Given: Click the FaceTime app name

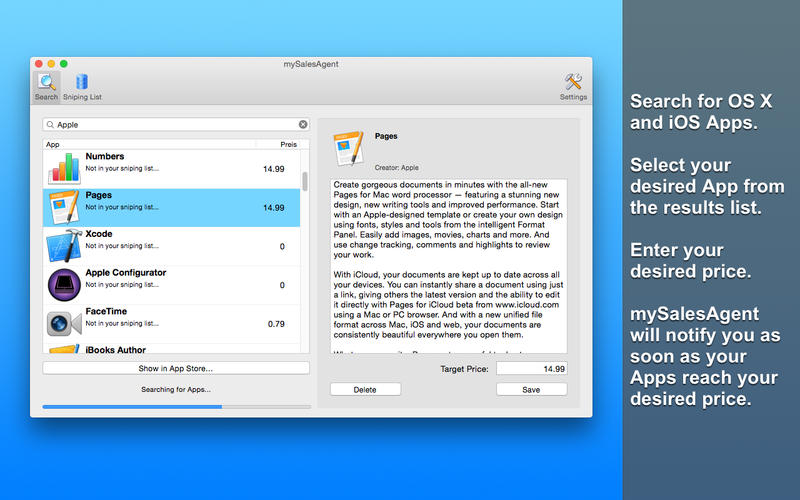Looking at the screenshot, I should [106, 311].
